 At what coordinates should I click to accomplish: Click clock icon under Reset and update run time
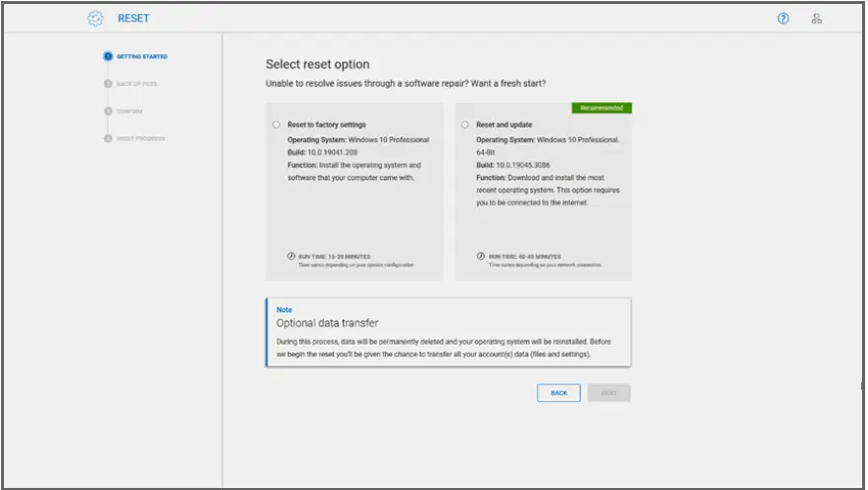(481, 256)
